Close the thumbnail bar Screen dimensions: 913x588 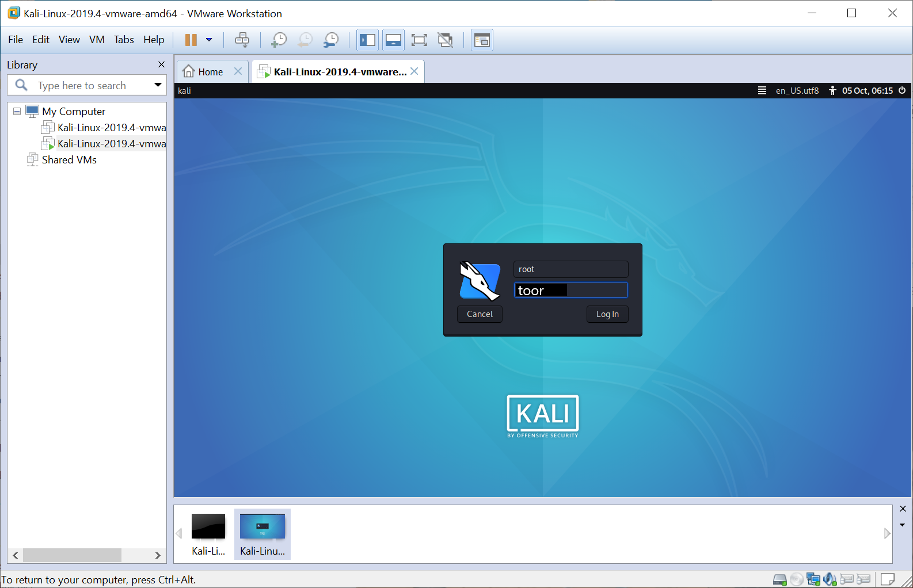click(903, 509)
